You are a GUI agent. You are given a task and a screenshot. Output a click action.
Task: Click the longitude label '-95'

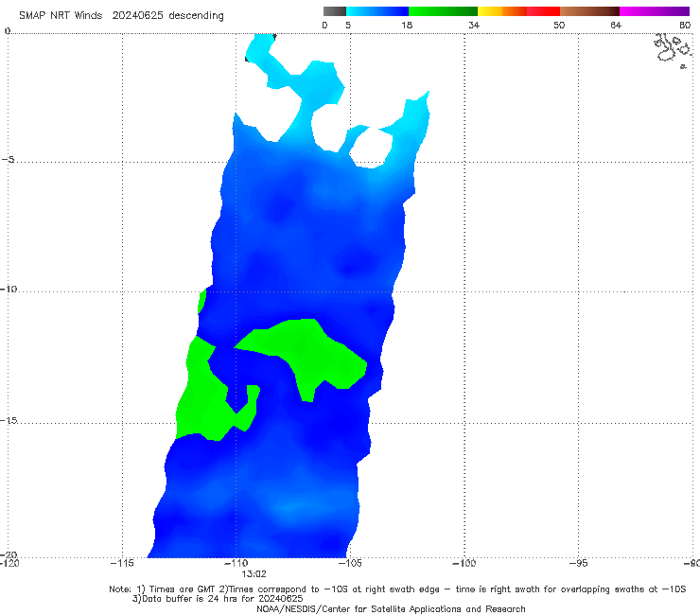click(579, 563)
